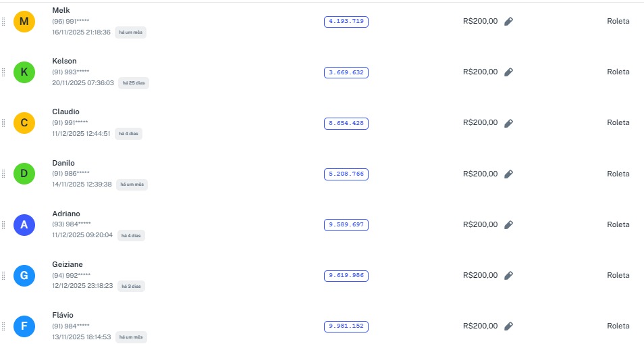Click Melk's yellow M avatar
This screenshot has height=344, width=644.
tap(24, 22)
